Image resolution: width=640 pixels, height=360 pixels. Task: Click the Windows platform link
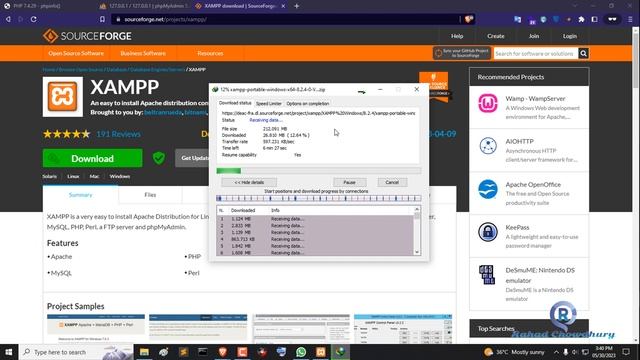pos(120,176)
